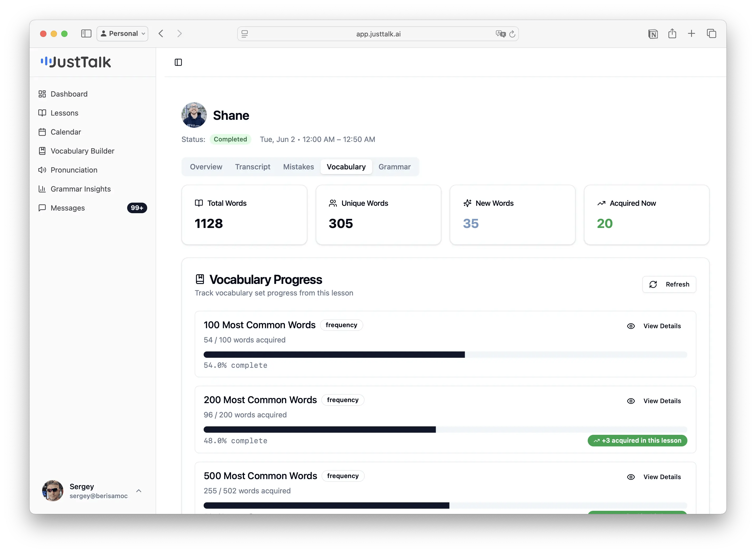Click frequency tag on 200 Most Common Words
The image size is (756, 553).
(343, 400)
